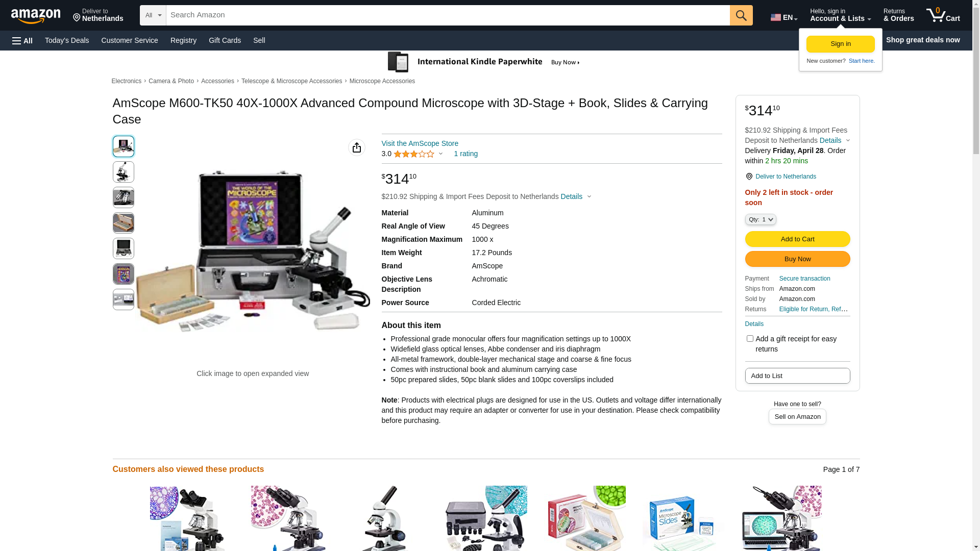Click the three-star rating stars
This screenshot has height=551, width=980.
[414, 154]
